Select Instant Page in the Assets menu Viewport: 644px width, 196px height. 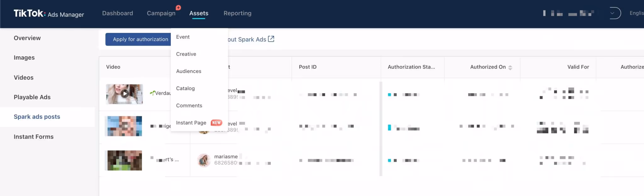click(x=191, y=122)
